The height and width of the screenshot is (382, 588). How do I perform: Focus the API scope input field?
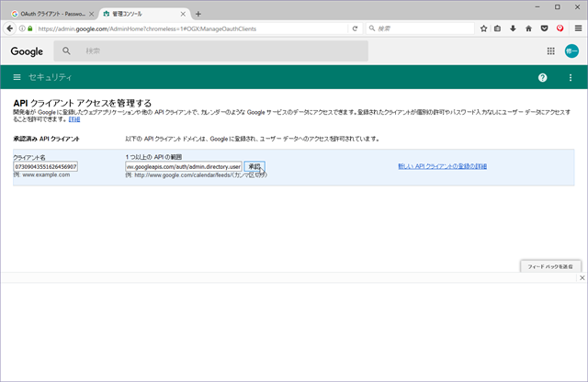tap(183, 166)
